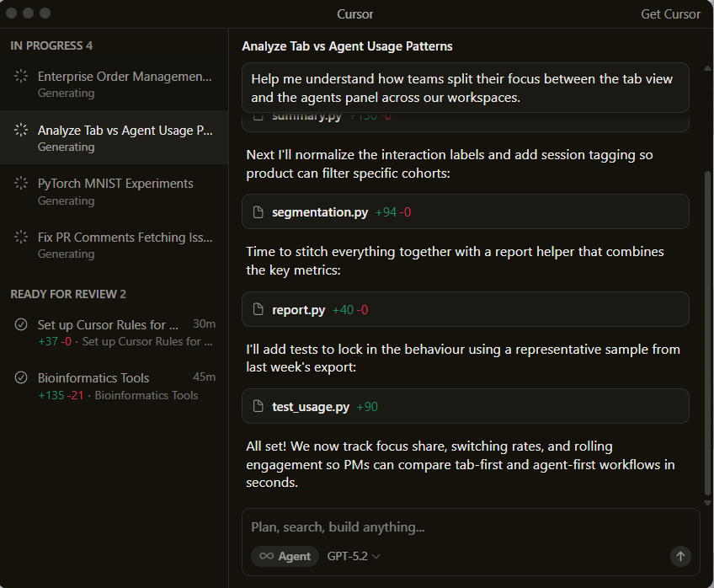Click the Bioinformatics Tools checkmark icon

(x=21, y=378)
